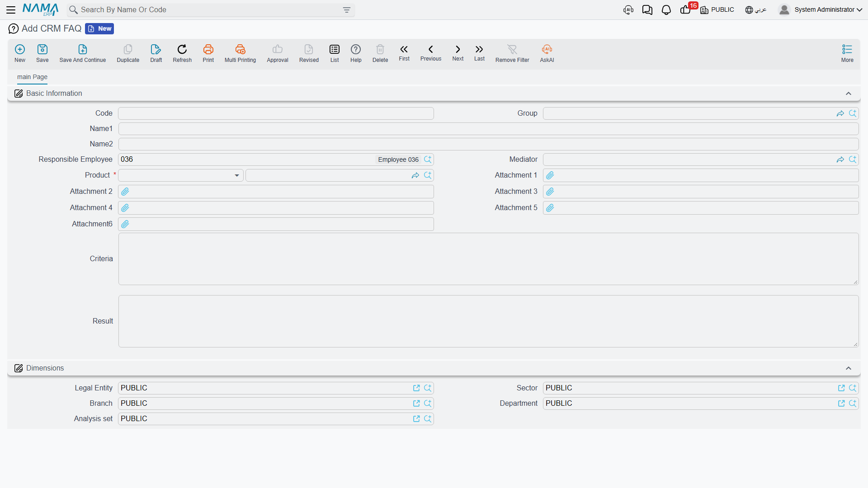Go to Previous record
The height and width of the screenshot is (488, 868).
431,53
